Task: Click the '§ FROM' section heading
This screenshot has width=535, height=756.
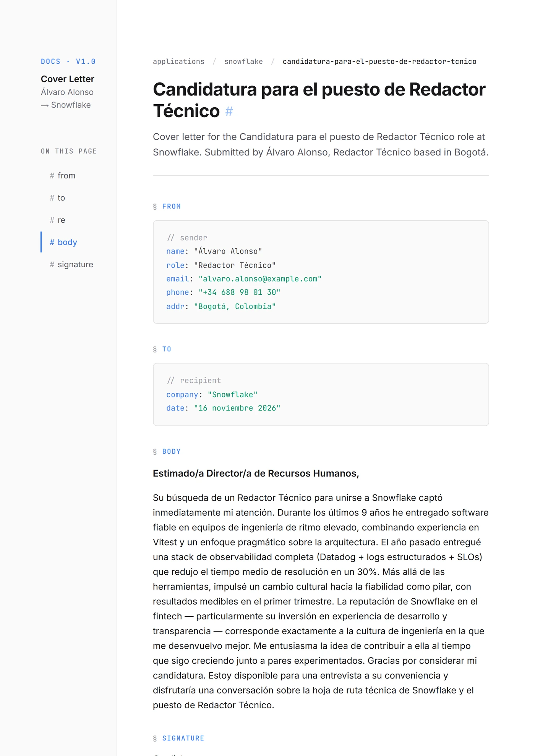Action: pyautogui.click(x=167, y=207)
